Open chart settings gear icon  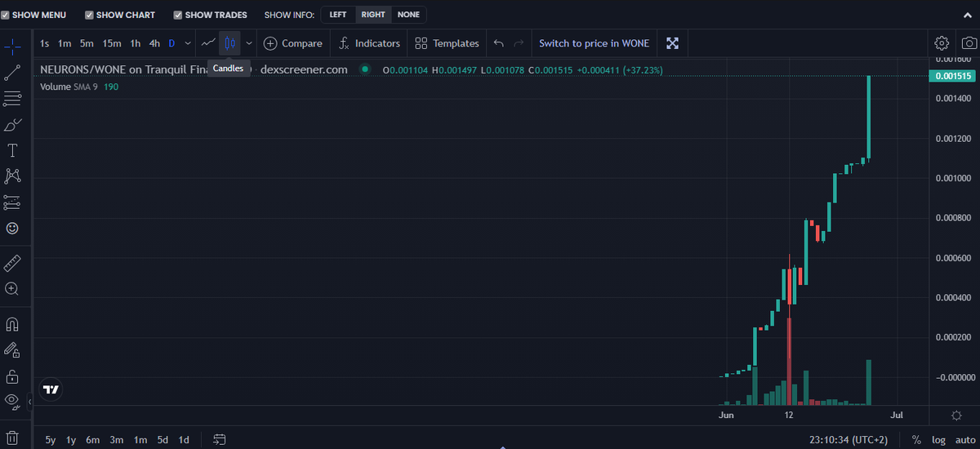click(x=942, y=43)
